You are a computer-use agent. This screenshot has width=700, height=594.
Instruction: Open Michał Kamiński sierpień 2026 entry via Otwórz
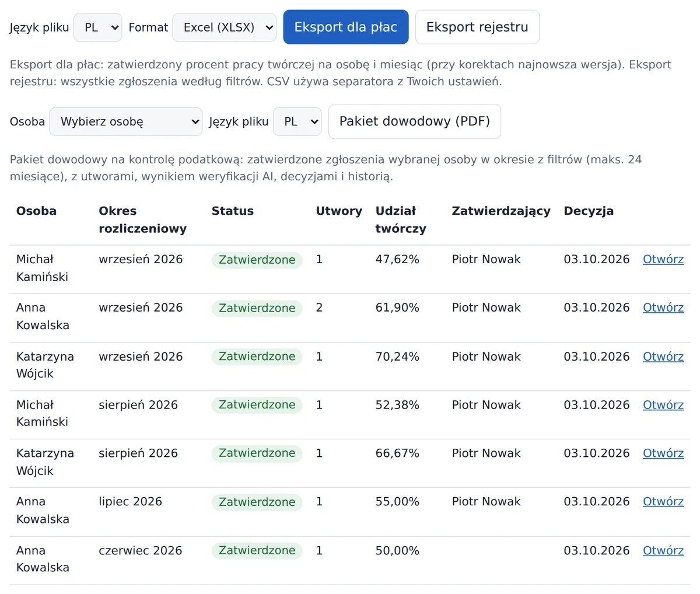click(x=663, y=405)
